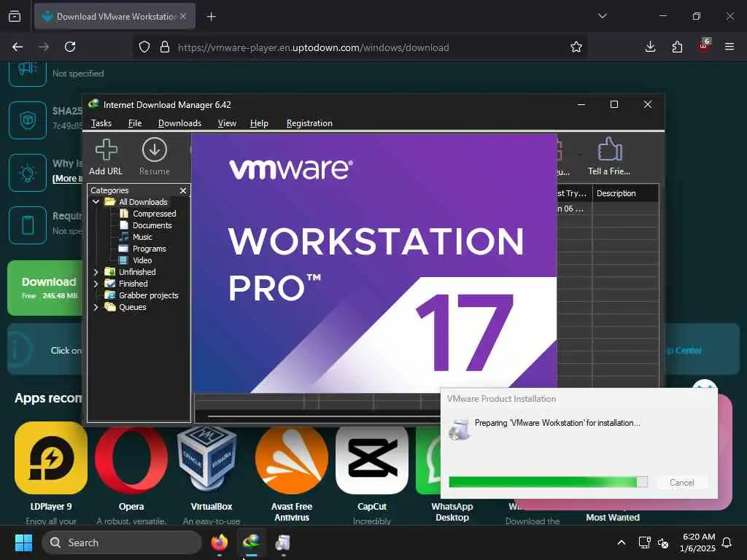Open the Firefox View icon in the tab bar
Image resolution: width=747 pixels, height=560 pixels.
15,16
